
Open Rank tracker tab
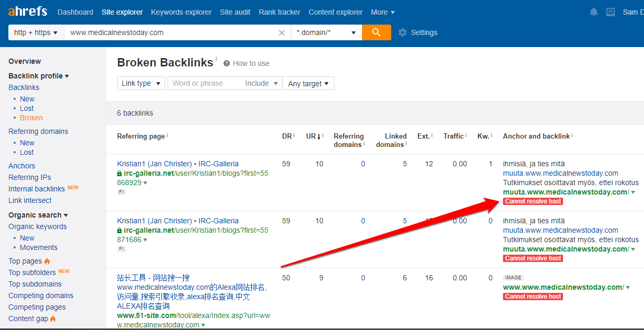(x=279, y=12)
